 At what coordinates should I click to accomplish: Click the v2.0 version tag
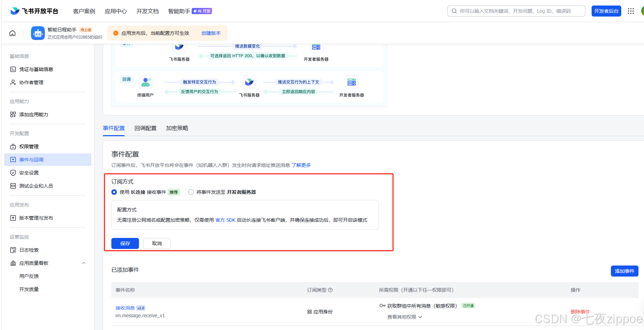pyautogui.click(x=141, y=308)
